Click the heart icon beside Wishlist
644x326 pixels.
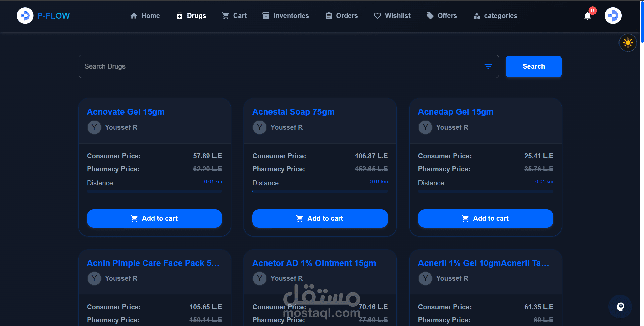[377, 16]
